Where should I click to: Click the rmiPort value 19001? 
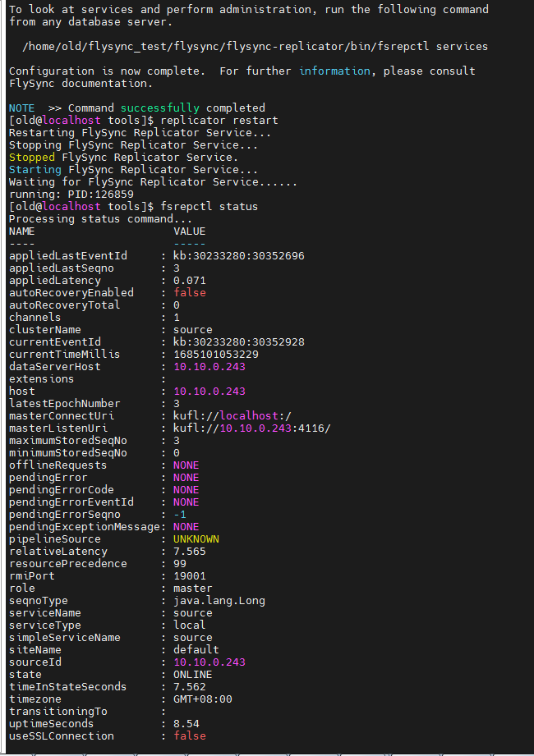coord(189,576)
